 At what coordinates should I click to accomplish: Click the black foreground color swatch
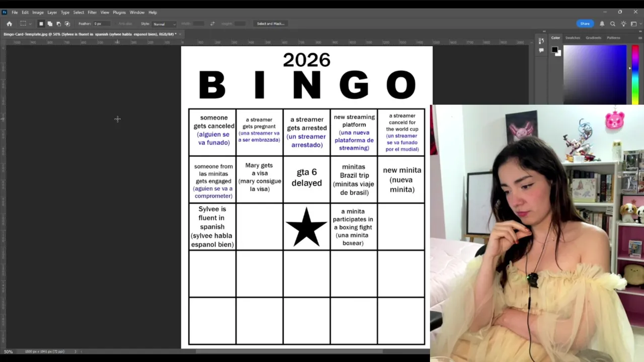point(554,50)
